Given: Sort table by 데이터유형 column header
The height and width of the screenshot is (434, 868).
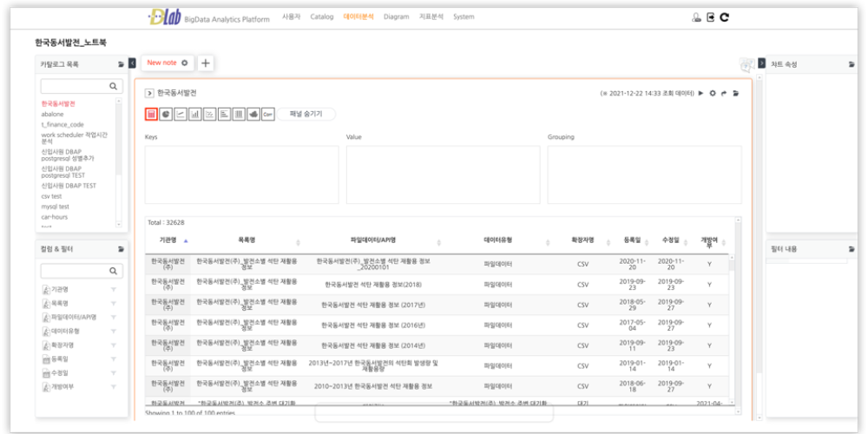Looking at the screenshot, I should (x=497, y=240).
